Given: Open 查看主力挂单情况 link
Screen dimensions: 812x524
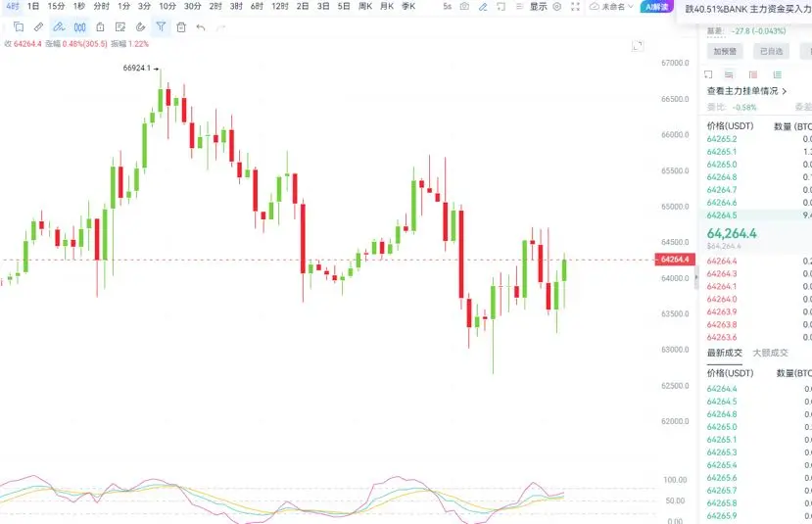Looking at the screenshot, I should coord(746,91).
